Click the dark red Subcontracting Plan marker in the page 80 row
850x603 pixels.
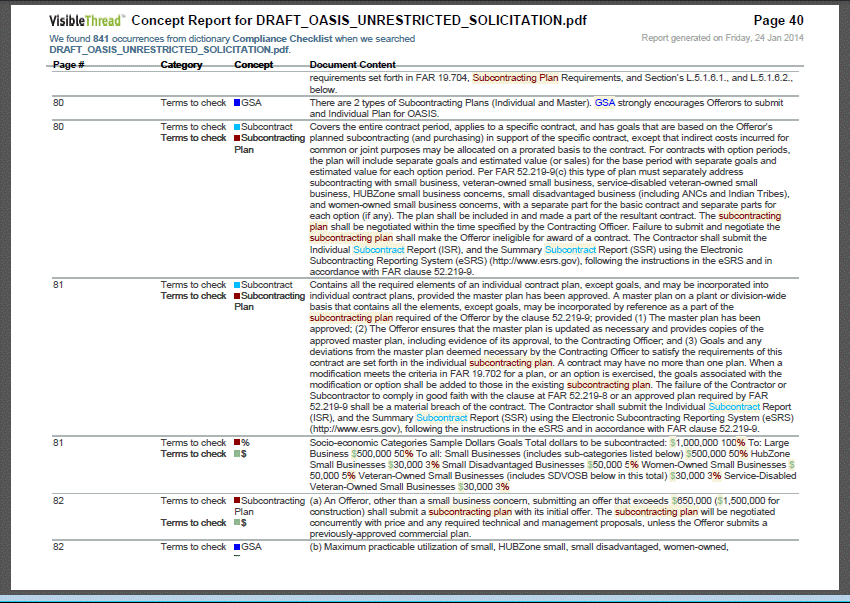coord(237,138)
